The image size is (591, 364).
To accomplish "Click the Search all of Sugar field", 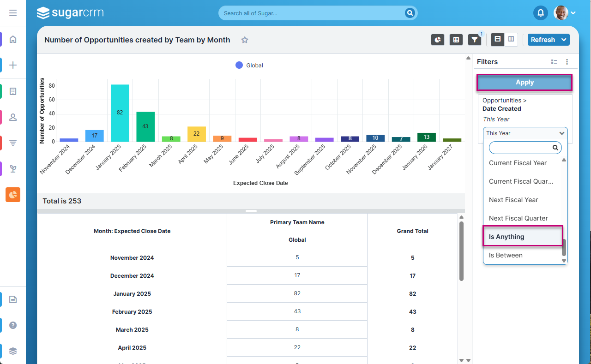I will tap(312, 13).
